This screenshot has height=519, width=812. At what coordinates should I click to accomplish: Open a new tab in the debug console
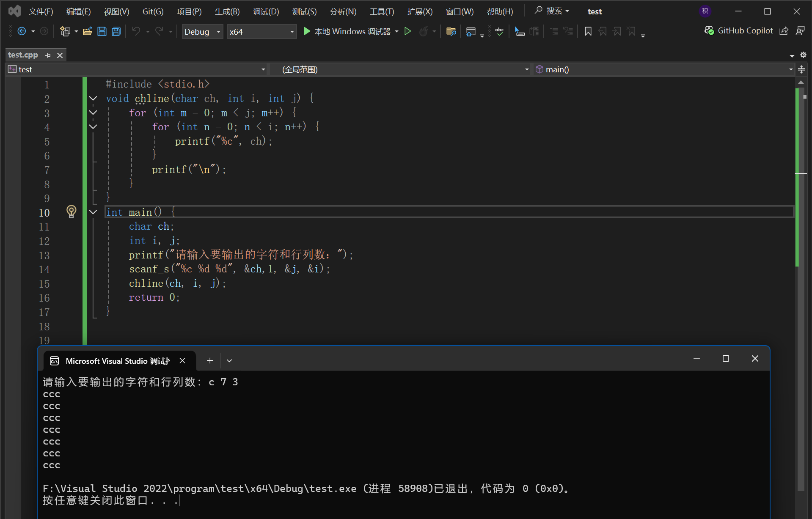[x=210, y=360]
